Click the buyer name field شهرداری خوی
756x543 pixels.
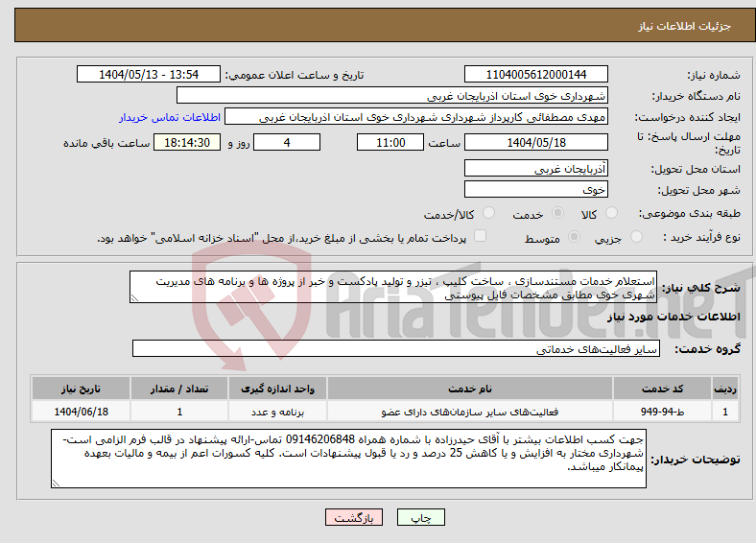tap(392, 96)
